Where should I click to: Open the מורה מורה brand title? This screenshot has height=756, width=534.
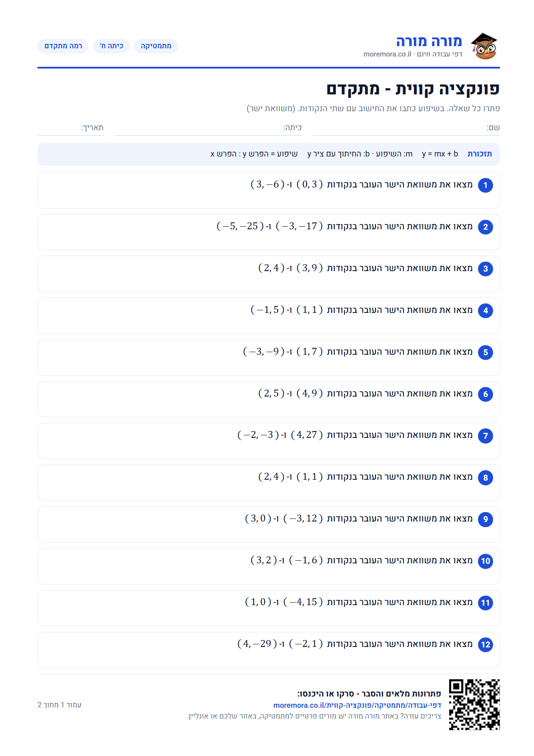pos(429,41)
